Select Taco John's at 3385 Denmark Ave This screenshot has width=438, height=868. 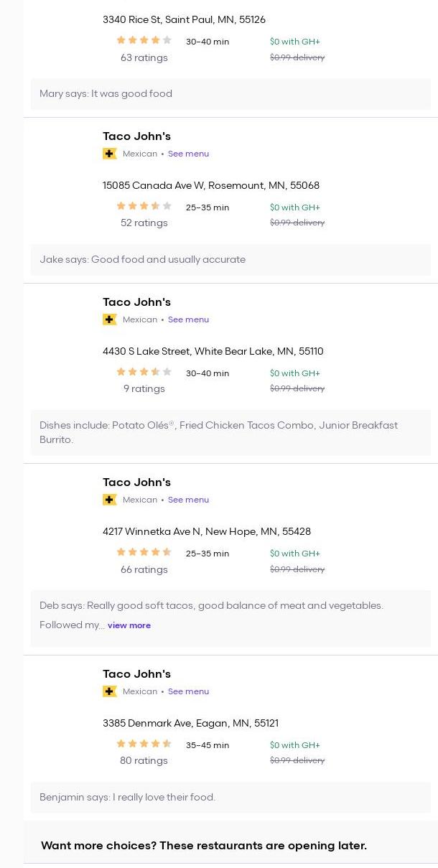point(136,674)
